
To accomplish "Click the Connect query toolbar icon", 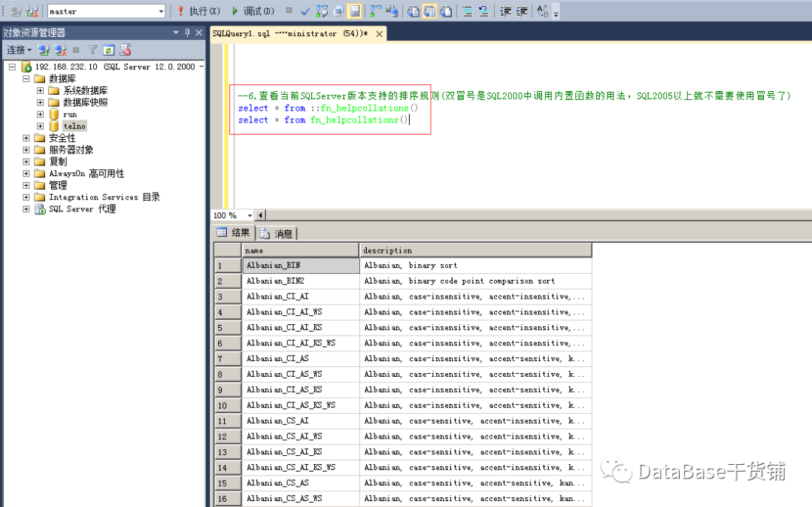I will 16,11.
